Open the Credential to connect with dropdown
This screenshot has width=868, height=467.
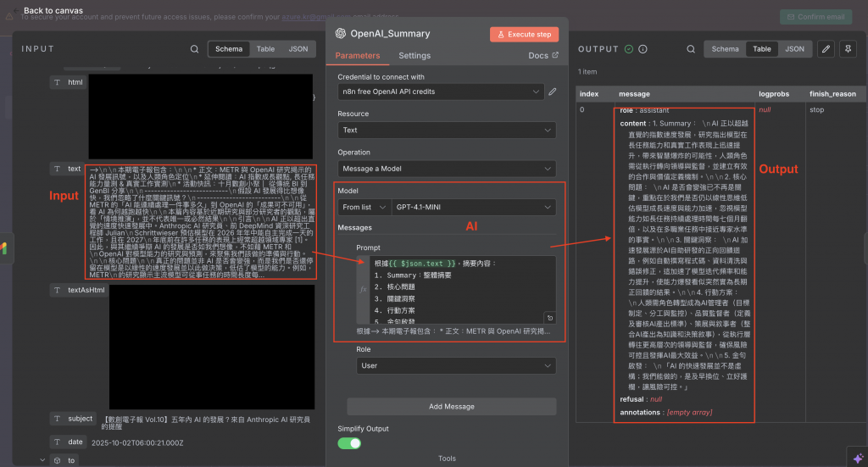[441, 92]
